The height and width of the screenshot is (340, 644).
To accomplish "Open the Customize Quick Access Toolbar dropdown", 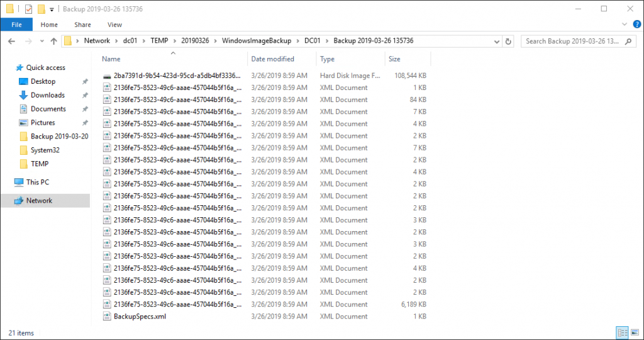I will click(52, 9).
